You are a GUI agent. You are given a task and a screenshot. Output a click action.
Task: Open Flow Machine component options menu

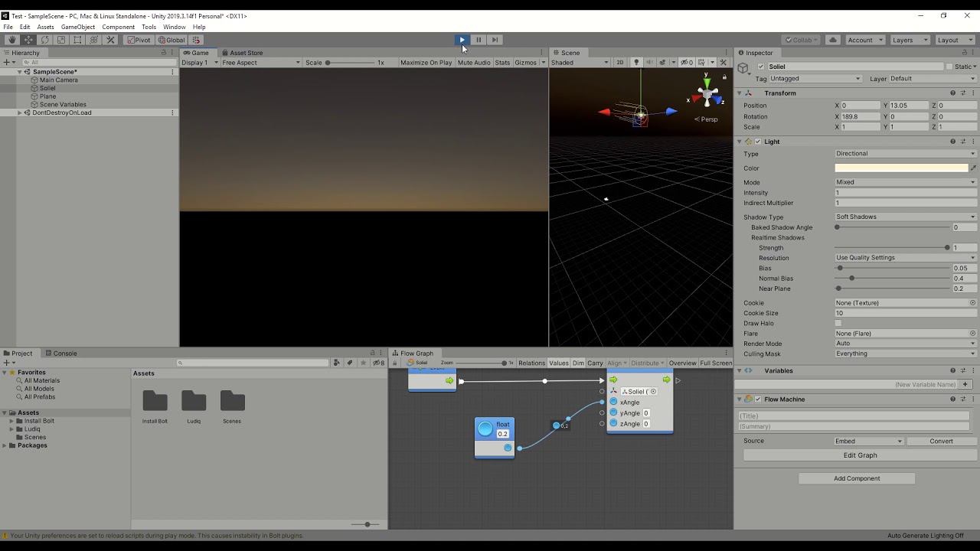coord(972,399)
